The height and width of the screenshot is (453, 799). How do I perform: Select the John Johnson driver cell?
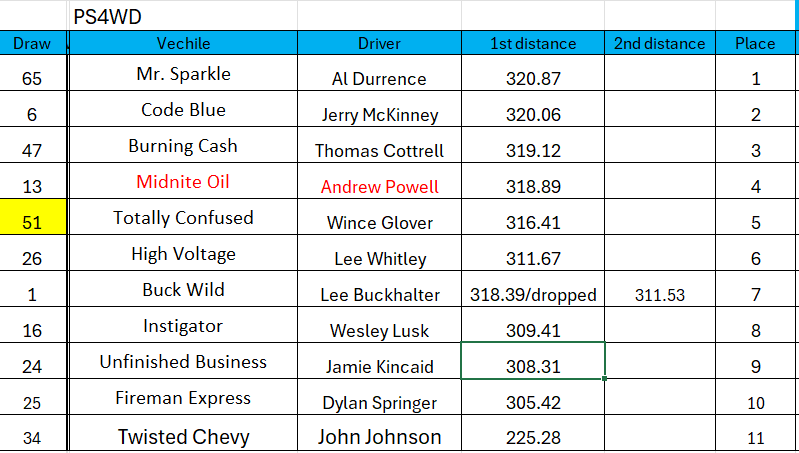(379, 437)
